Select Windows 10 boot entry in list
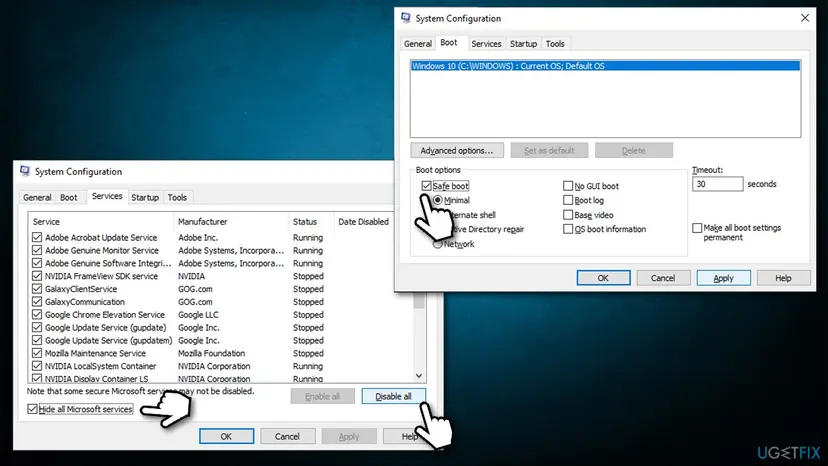Viewport: 828px width, 466px height. coord(605,66)
